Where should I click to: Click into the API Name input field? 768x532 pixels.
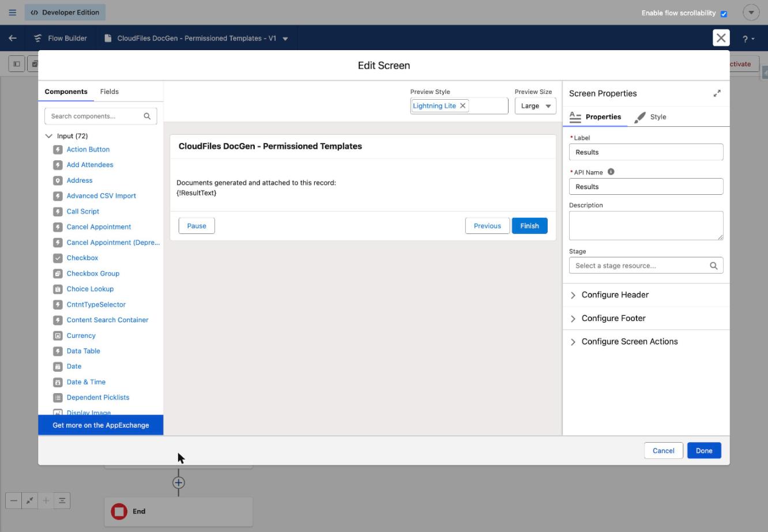(x=646, y=187)
